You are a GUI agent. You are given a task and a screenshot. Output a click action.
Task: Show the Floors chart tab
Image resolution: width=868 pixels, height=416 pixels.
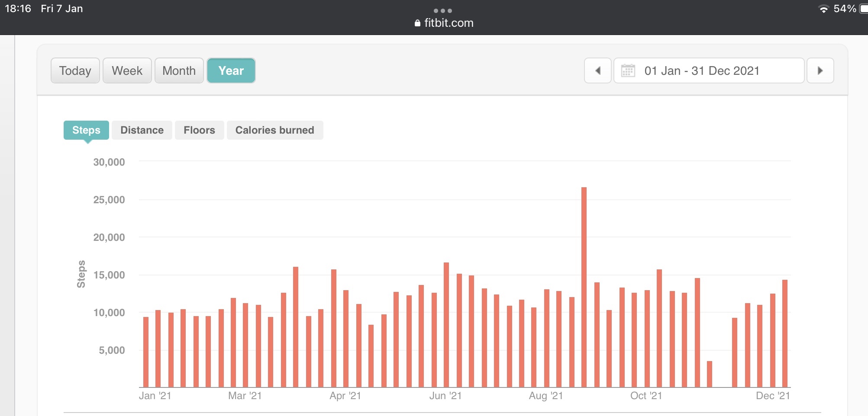click(x=199, y=130)
